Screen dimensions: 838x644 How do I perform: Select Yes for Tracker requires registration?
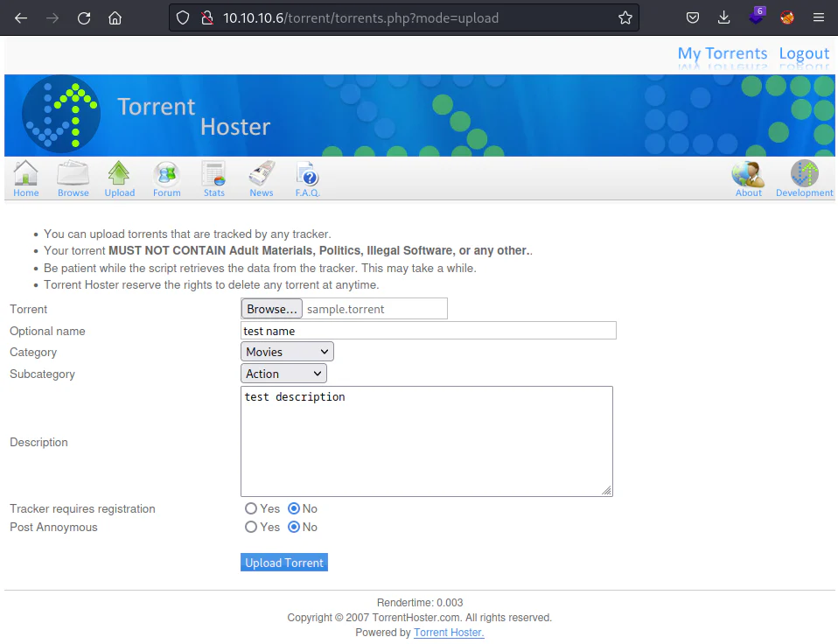251,508
